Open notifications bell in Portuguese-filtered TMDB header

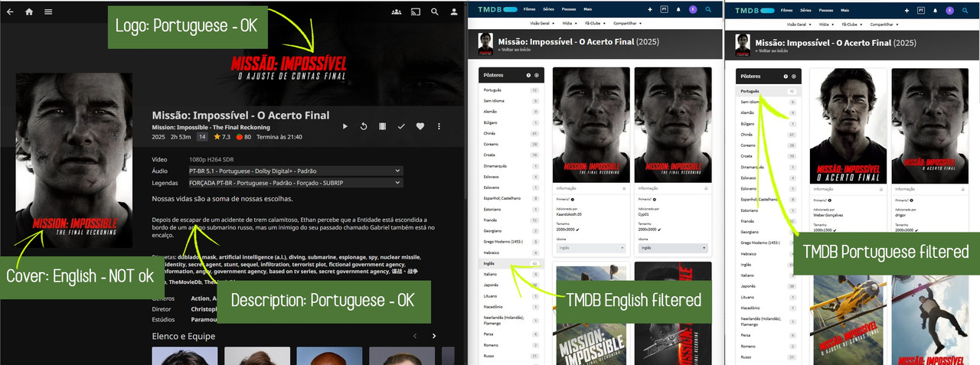935,10
